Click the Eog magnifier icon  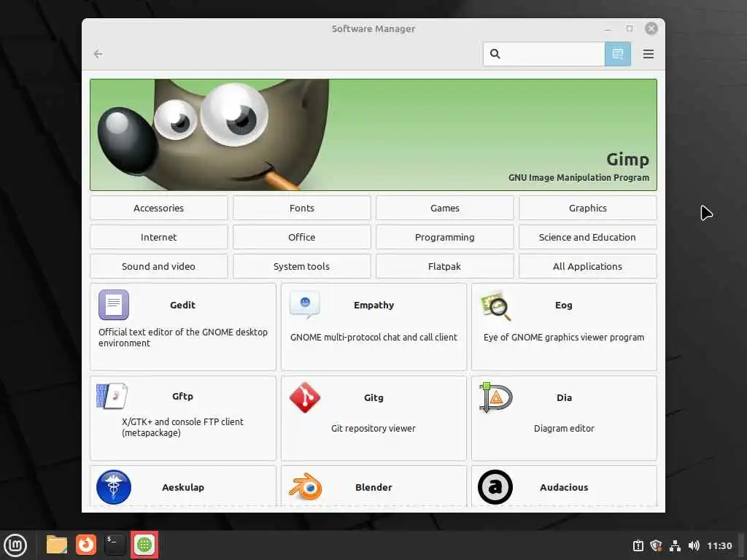click(495, 306)
